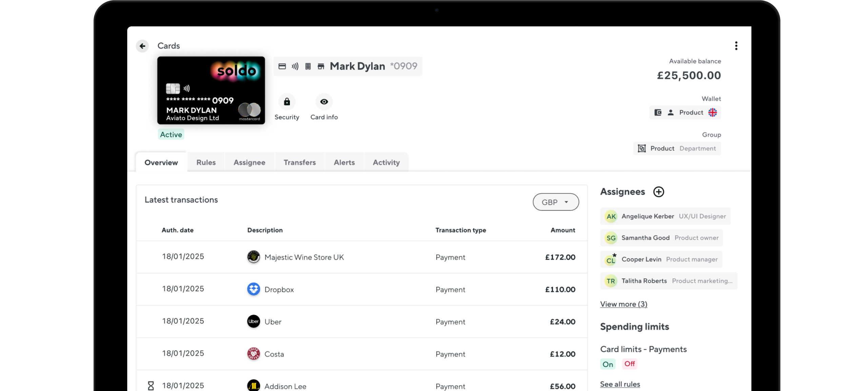Open the GBP currency dropdown
This screenshot has height=391, width=868.
[x=556, y=202]
